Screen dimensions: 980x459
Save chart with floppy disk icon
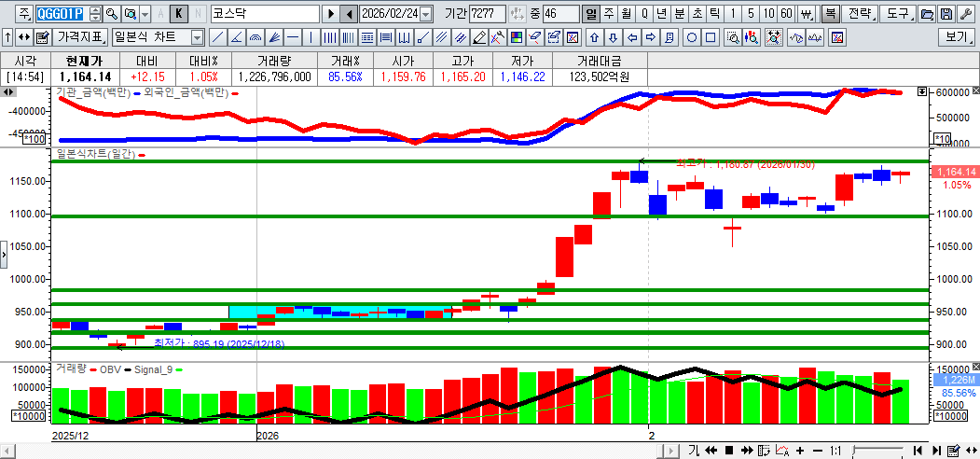click(x=945, y=14)
